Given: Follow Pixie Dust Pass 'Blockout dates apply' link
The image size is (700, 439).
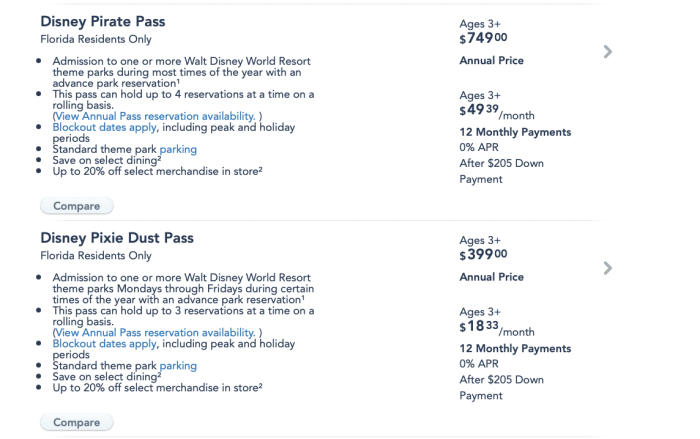Looking at the screenshot, I should click(x=105, y=343).
